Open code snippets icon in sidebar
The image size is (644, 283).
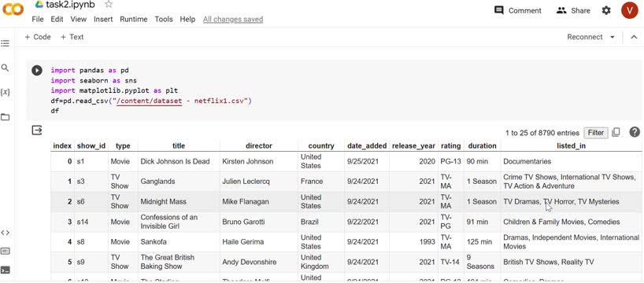click(x=5, y=233)
